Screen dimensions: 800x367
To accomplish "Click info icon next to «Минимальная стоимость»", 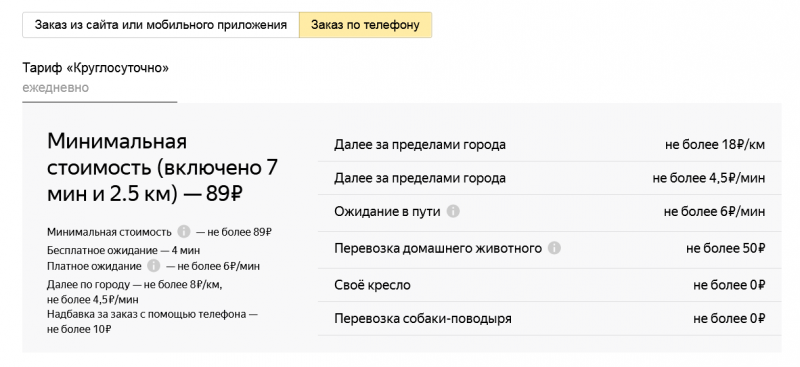I will click(184, 232).
